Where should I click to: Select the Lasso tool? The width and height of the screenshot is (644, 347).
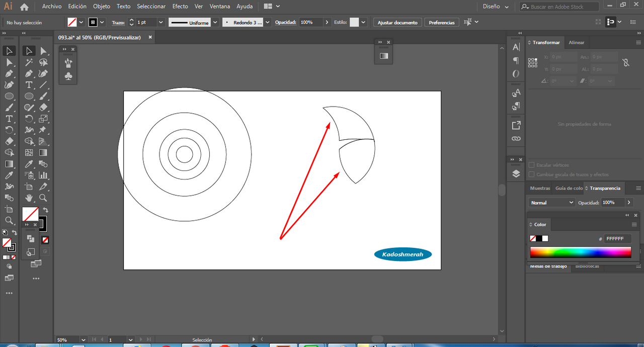43,62
